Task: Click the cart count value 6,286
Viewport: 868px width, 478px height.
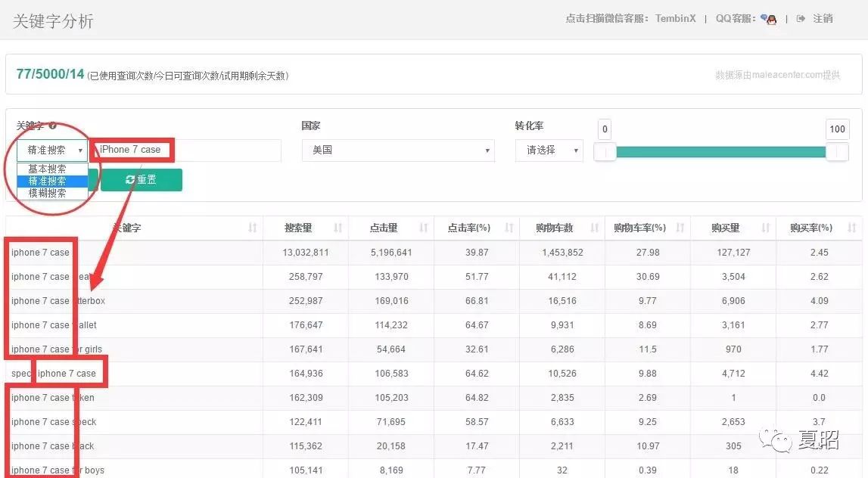Action: 562,349
